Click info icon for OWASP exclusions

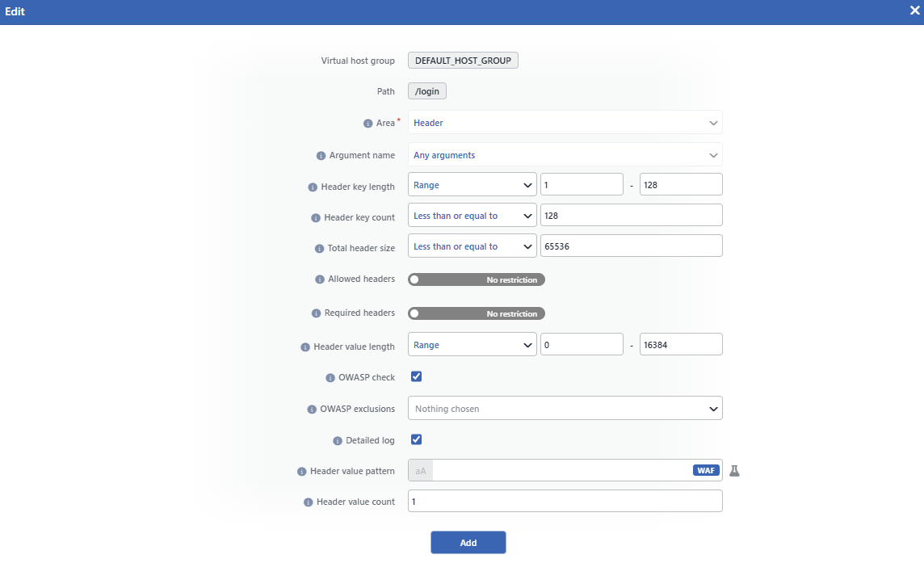coord(312,410)
